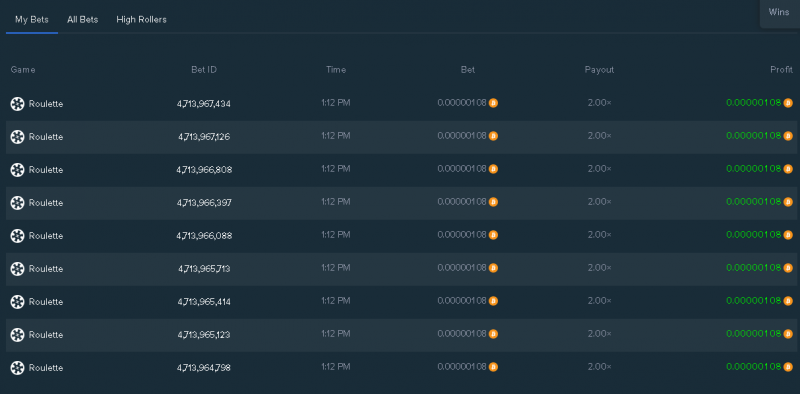
Task: Click the roulette icon for bet 4,713,967,434
Action: (17, 104)
